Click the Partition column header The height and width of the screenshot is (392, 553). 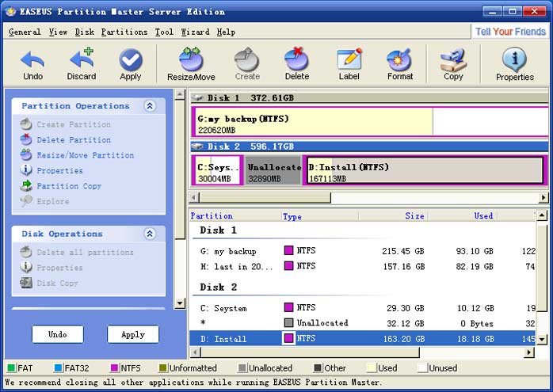pos(235,215)
